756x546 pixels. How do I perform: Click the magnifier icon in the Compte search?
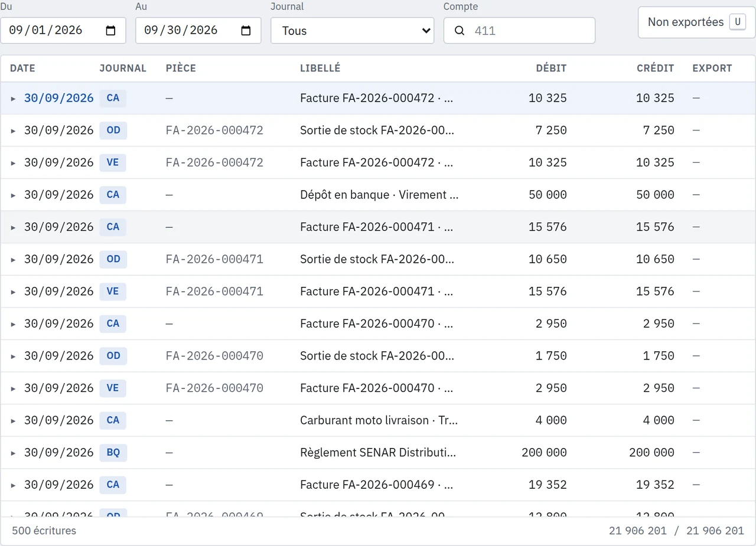(x=460, y=31)
